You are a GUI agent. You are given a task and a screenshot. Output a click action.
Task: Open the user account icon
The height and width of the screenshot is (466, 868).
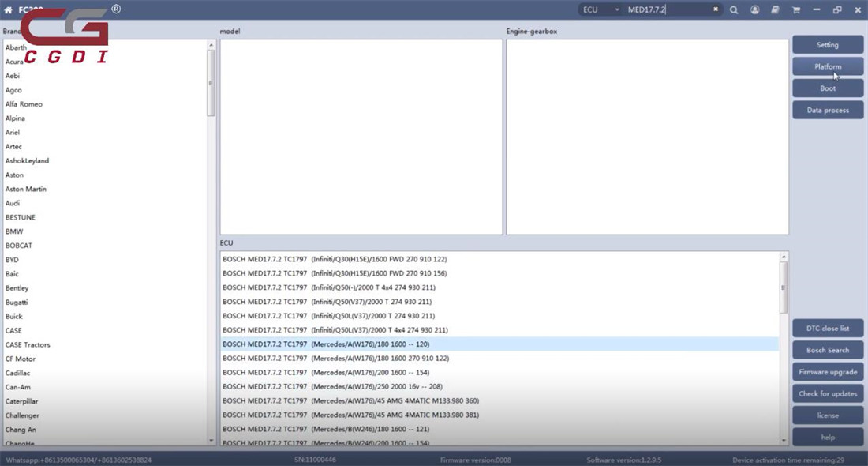tap(754, 10)
